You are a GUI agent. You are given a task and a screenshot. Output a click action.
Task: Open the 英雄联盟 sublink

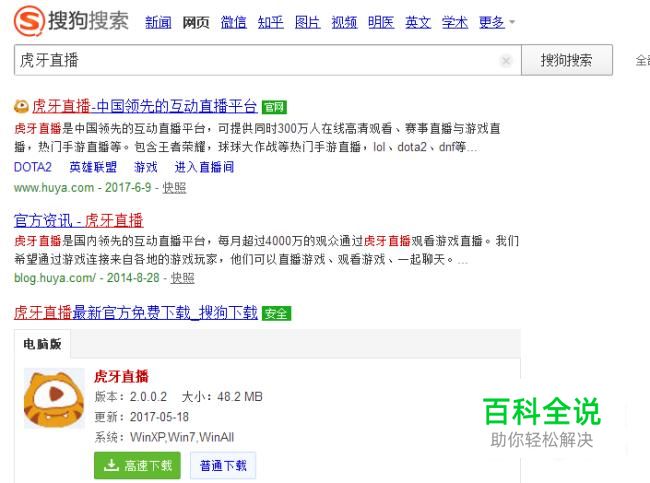tap(93, 167)
